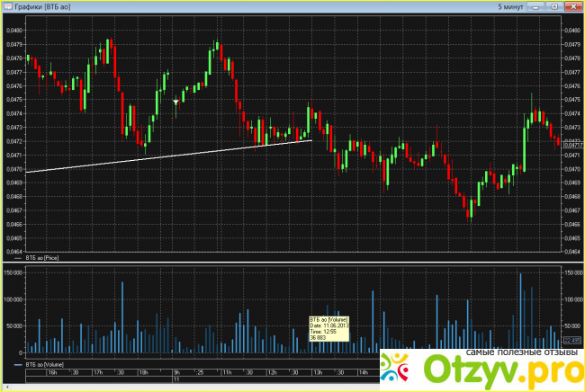
Task: Click the 150 000 label on left volume axis
Action: [13, 271]
